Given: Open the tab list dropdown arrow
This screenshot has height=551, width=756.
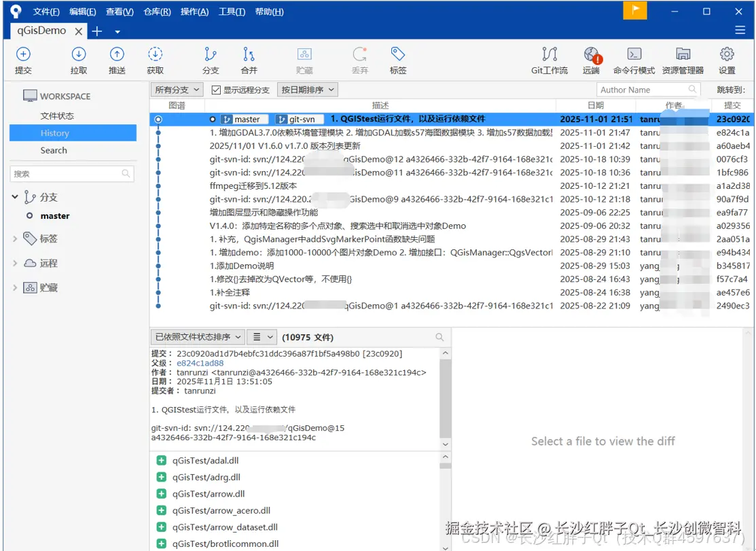Looking at the screenshot, I should pyautogui.click(x=117, y=32).
